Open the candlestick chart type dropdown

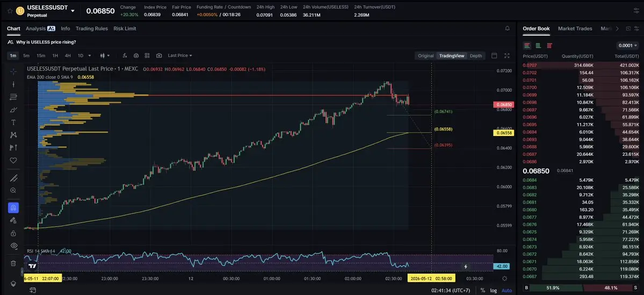click(x=105, y=55)
